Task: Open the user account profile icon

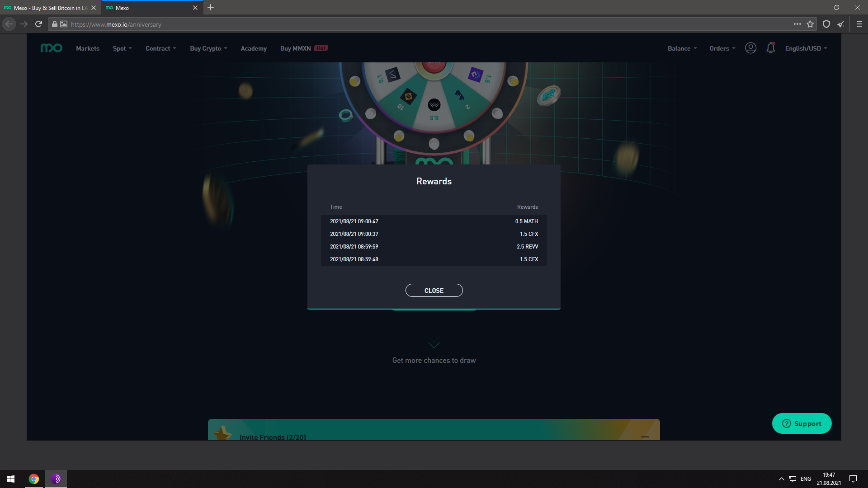Action: [750, 48]
